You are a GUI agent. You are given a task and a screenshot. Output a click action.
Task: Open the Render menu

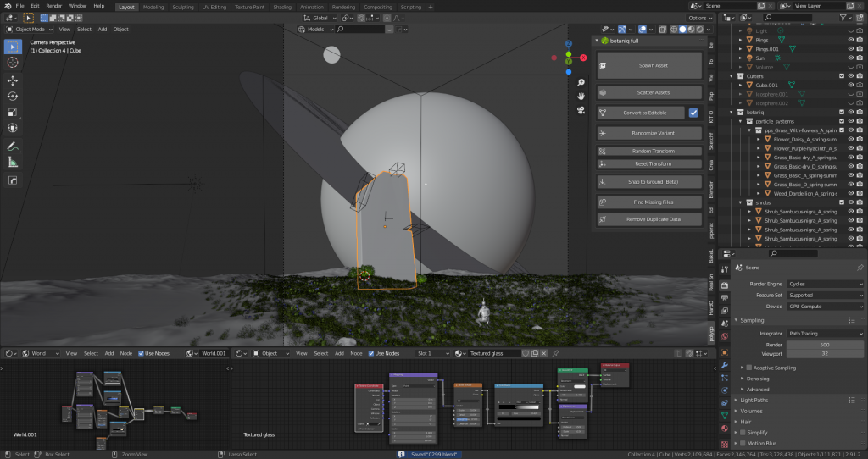tap(53, 6)
